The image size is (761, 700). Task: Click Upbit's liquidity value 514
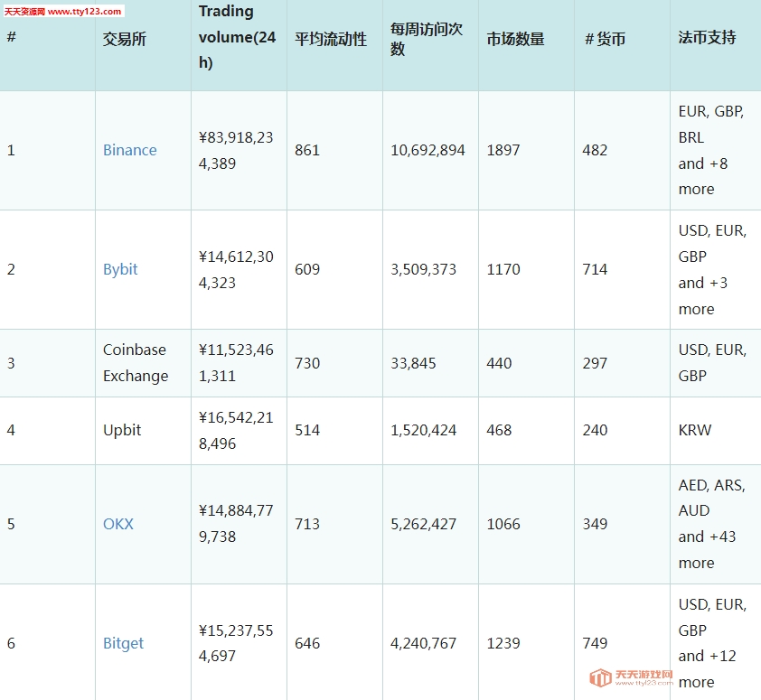coord(307,430)
